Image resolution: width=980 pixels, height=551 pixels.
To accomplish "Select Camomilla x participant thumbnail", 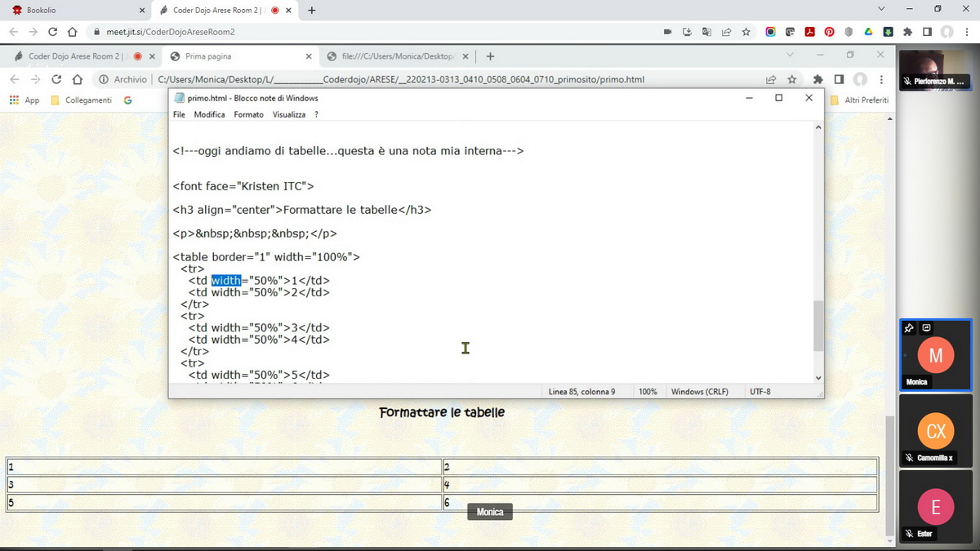I will tap(935, 430).
